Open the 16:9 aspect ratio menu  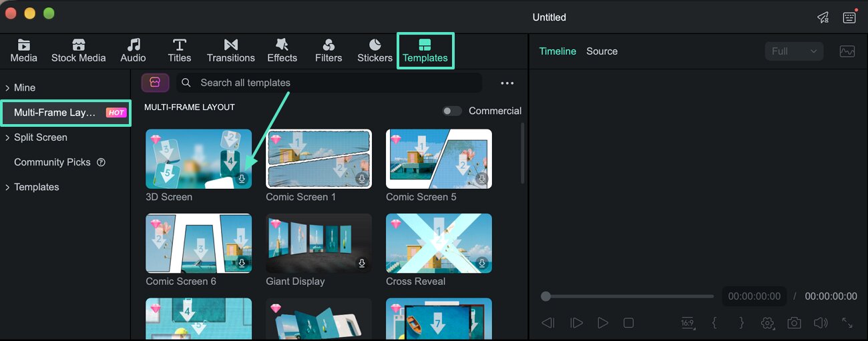(687, 323)
